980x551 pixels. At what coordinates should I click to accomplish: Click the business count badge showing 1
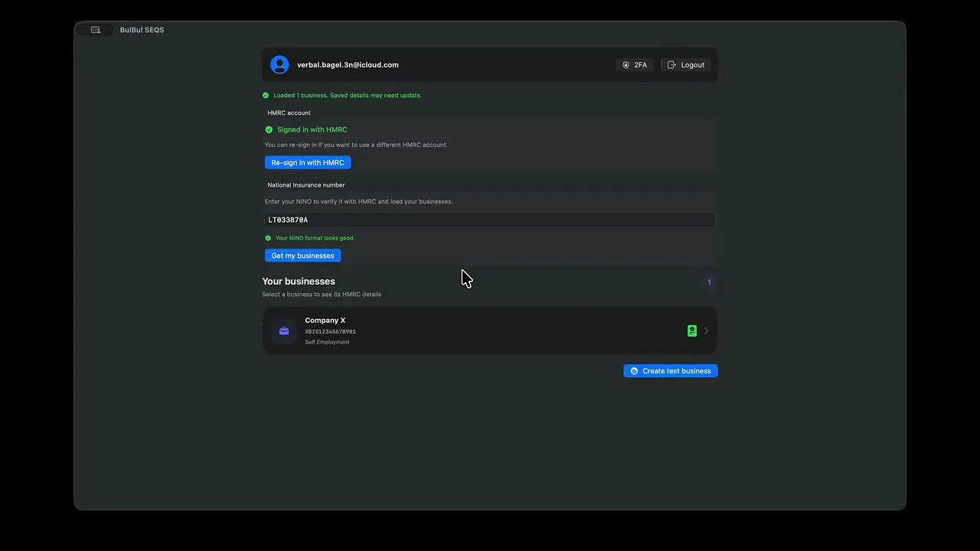coord(709,282)
